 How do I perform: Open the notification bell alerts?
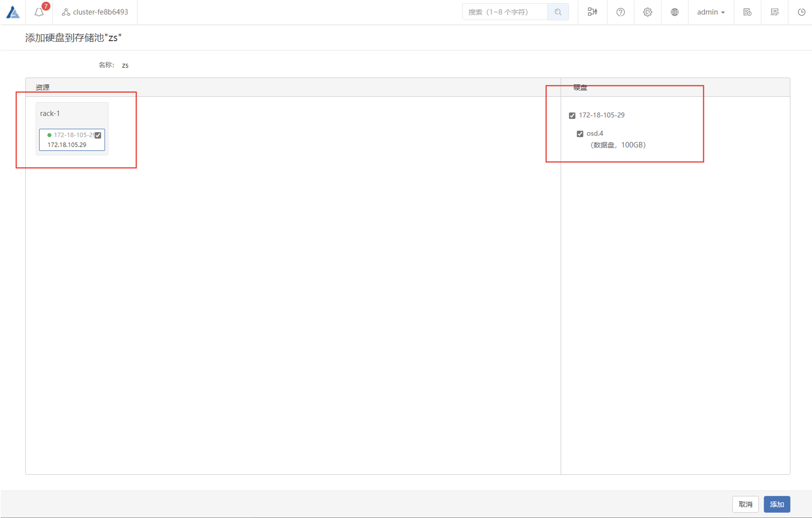click(39, 12)
